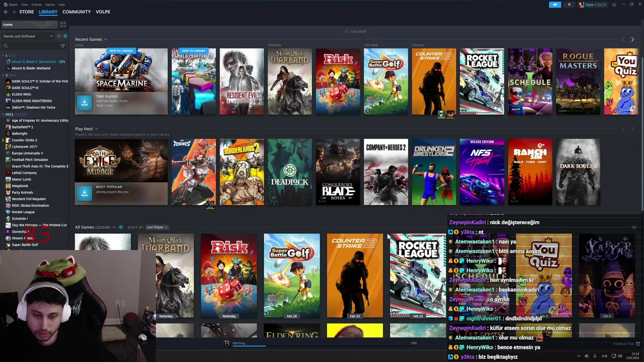The width and height of the screenshot is (644, 362).
Task: Open the downloads Patching status icon
Action: tap(227, 343)
